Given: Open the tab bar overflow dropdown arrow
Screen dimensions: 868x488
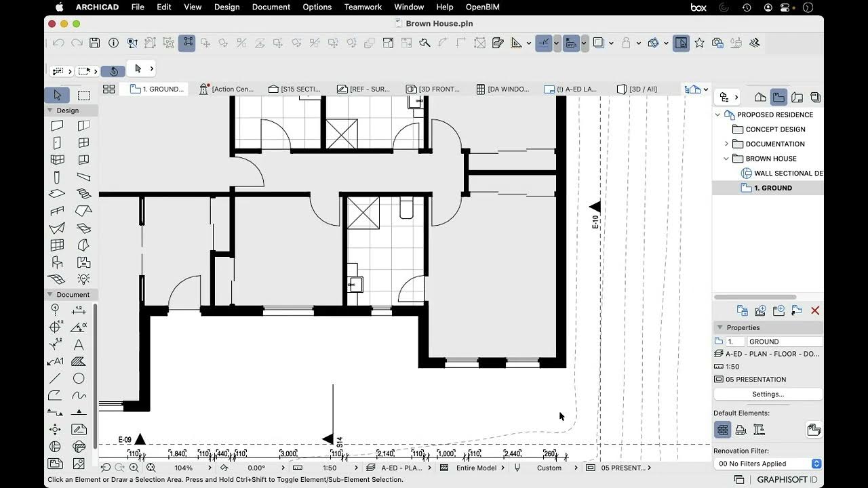Looking at the screenshot, I should tap(705, 89).
